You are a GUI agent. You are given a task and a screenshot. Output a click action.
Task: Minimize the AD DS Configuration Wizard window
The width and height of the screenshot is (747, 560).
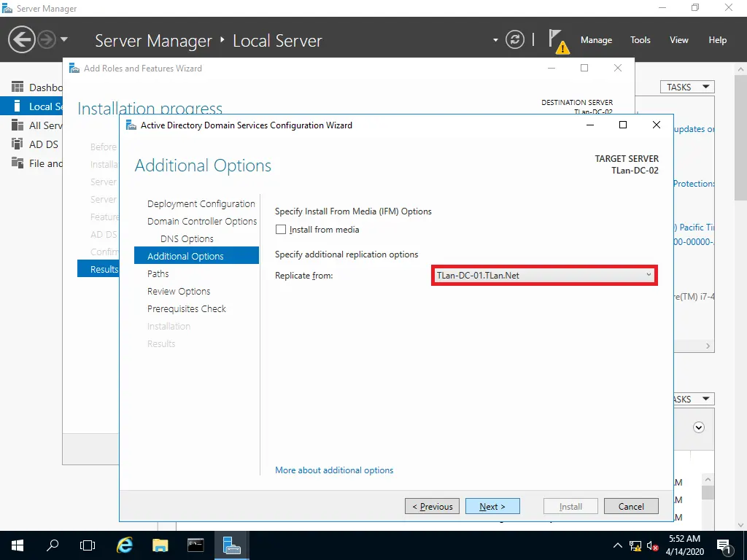pyautogui.click(x=589, y=125)
